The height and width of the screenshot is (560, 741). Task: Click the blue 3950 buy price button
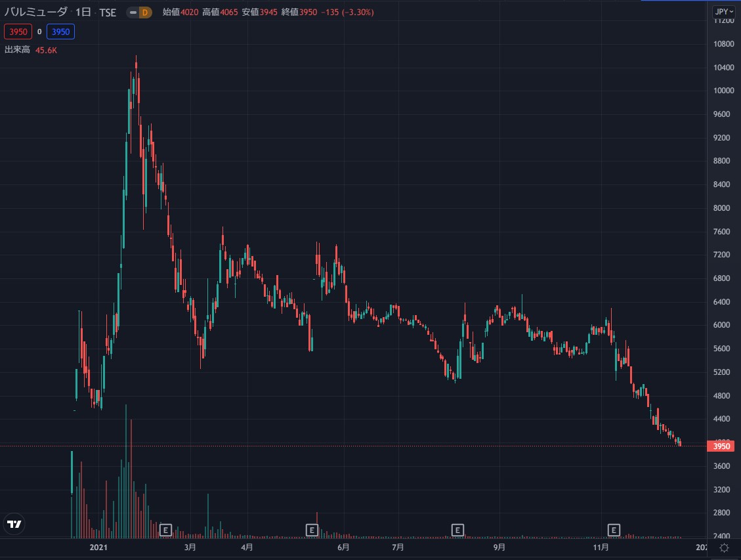[60, 32]
